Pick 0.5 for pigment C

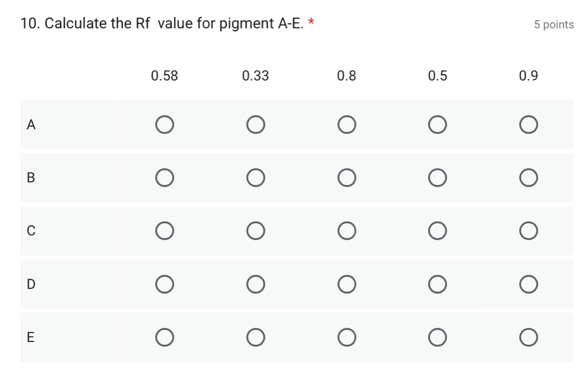tap(437, 231)
